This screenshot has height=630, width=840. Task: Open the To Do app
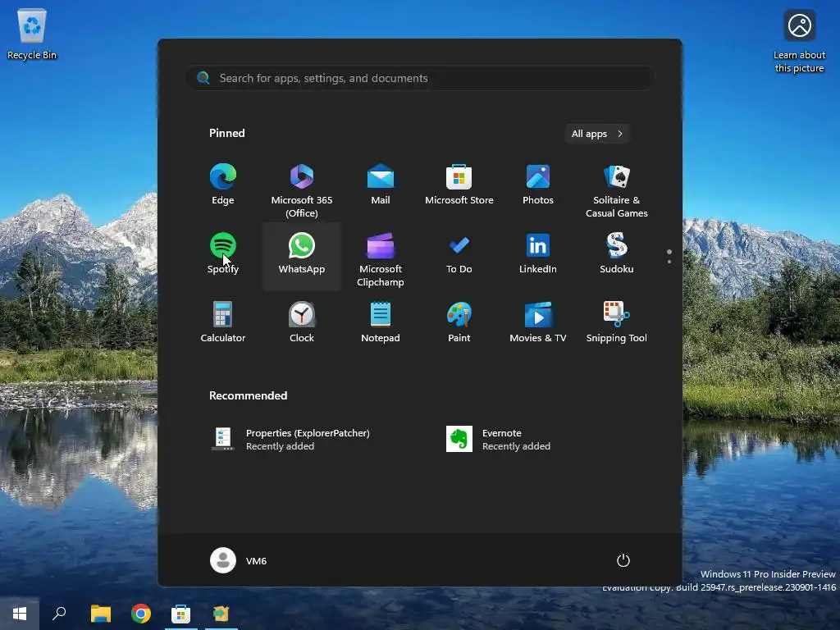click(459, 254)
